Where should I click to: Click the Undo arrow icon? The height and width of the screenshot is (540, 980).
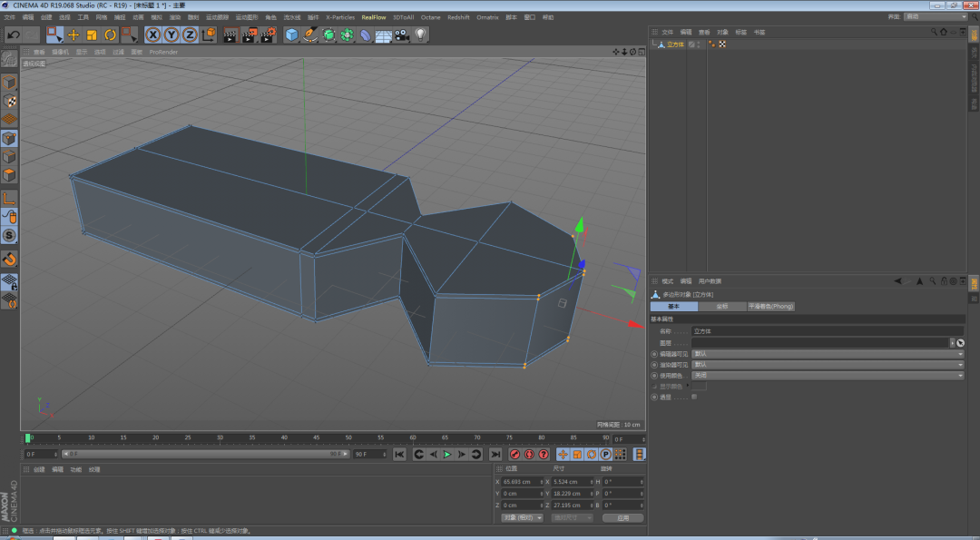(x=13, y=34)
